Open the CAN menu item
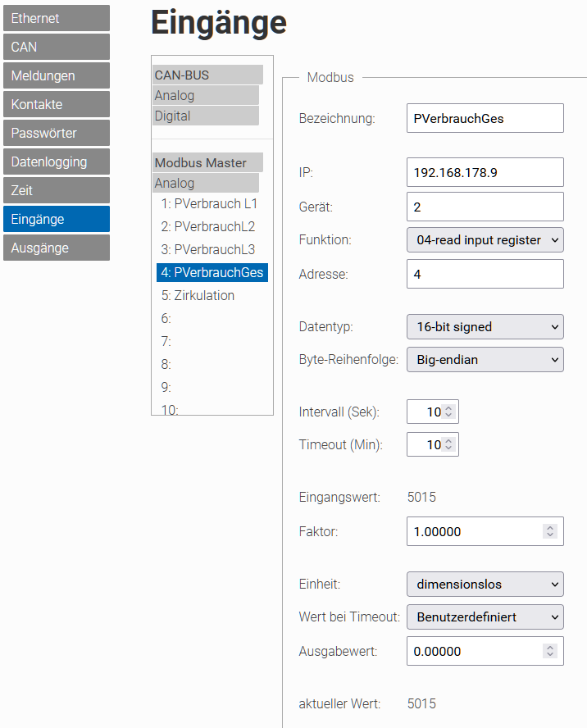The image size is (587, 728). point(57,47)
